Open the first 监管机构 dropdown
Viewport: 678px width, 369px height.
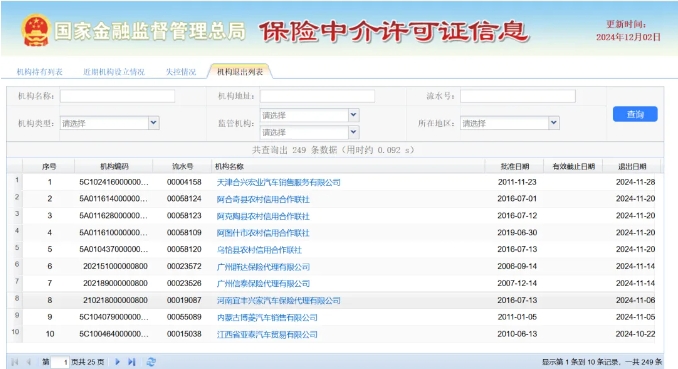[353, 115]
